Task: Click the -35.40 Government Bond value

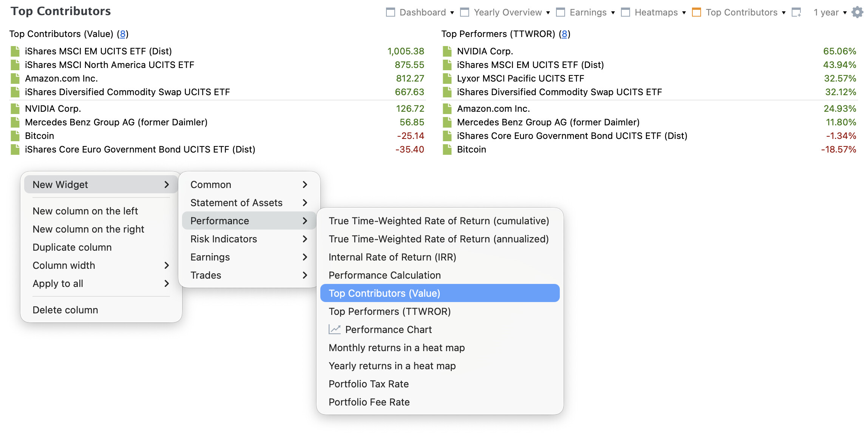Action: tap(409, 150)
